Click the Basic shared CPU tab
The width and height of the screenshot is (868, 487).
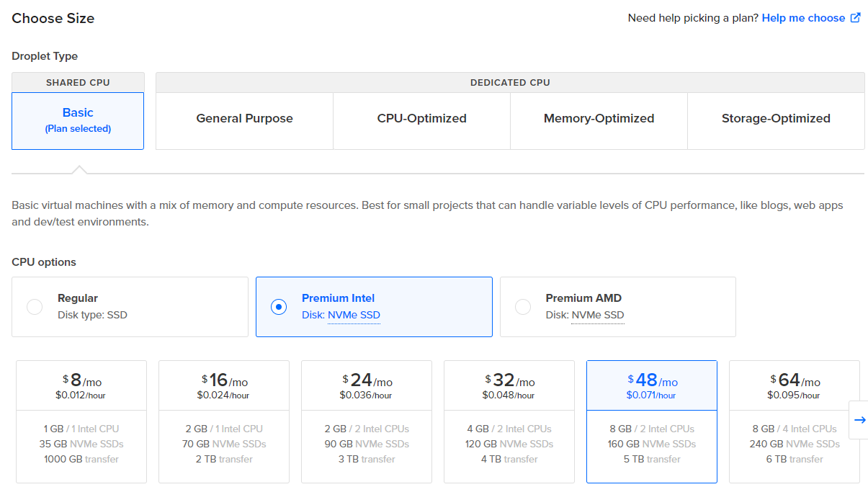77,120
